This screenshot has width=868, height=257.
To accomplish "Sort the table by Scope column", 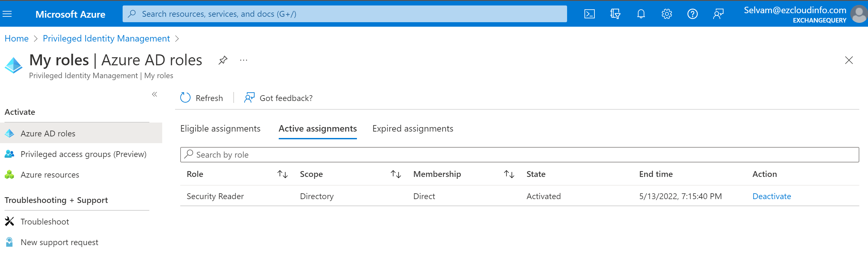I will click(x=396, y=174).
